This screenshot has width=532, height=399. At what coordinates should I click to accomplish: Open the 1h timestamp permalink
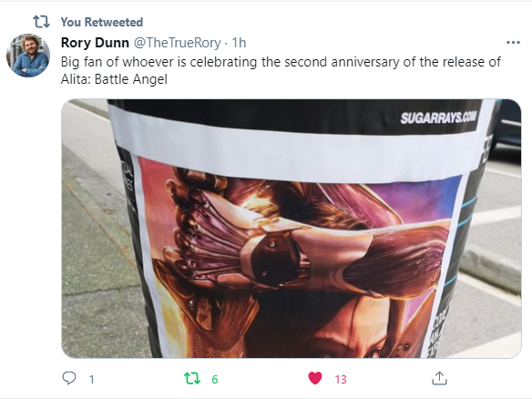[x=239, y=43]
